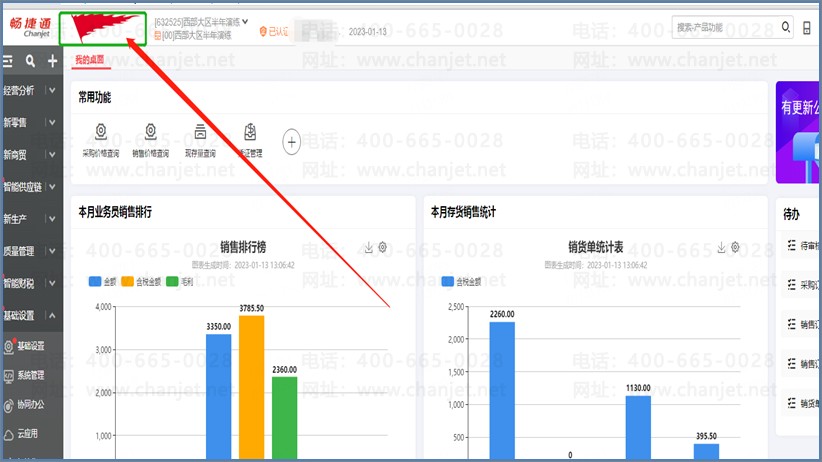Expand the 新零售 menu chevron
This screenshot has height=462, width=822.
(x=52, y=123)
